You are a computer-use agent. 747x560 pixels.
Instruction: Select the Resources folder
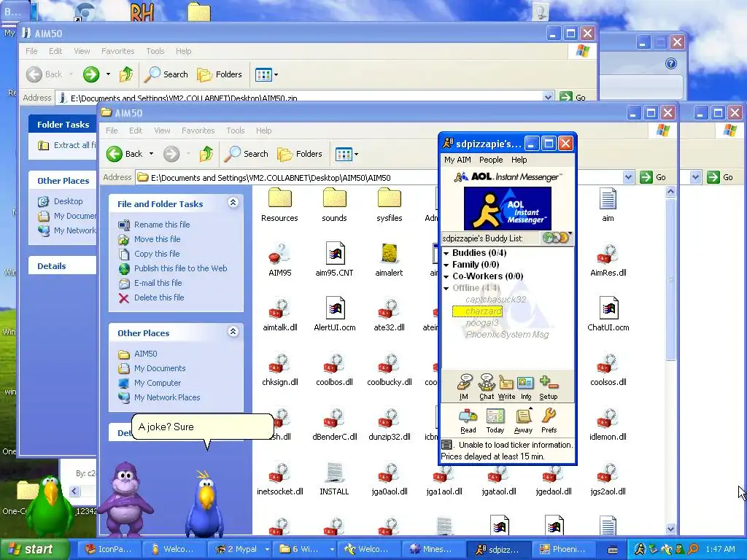point(279,205)
